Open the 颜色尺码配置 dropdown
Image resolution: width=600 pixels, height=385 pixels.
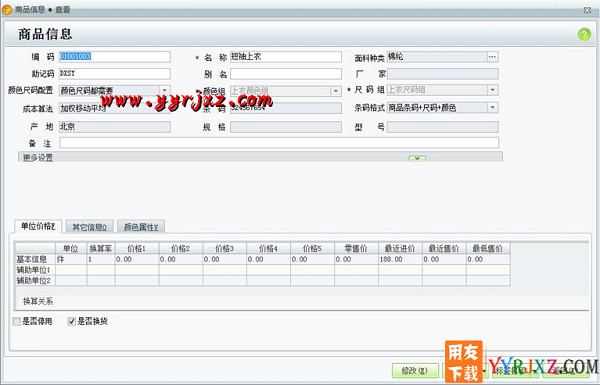point(165,91)
